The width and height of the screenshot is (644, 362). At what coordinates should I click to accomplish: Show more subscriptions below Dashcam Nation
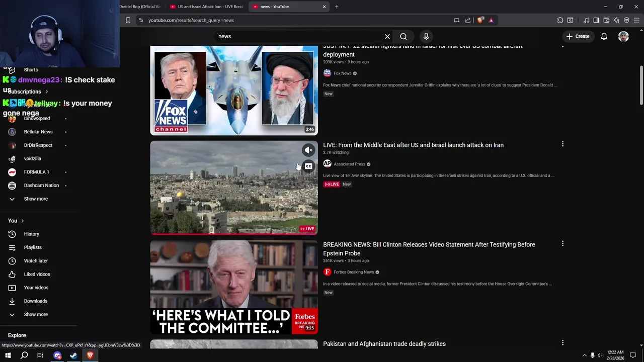pos(36,199)
